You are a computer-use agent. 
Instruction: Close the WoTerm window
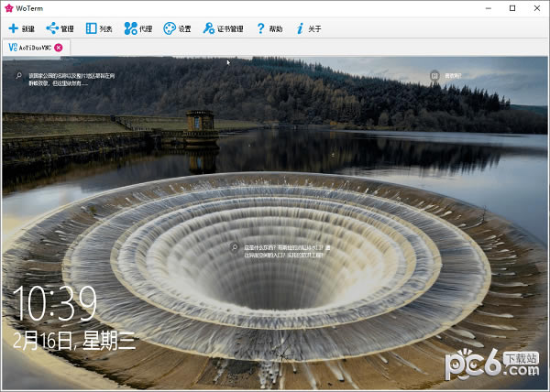[537, 7]
